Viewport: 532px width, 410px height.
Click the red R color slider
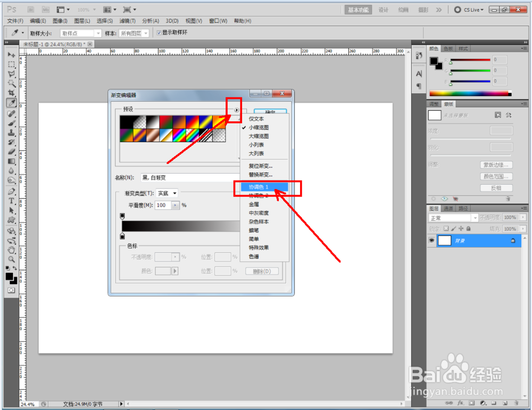tap(470, 60)
